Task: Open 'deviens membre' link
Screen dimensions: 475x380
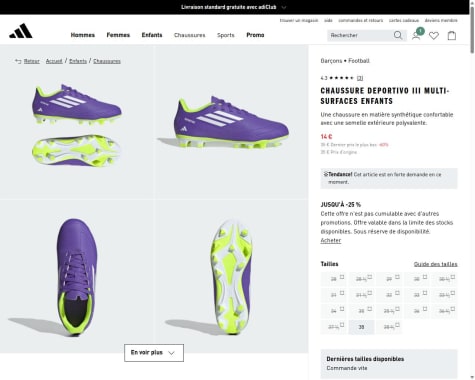Action: [x=441, y=21]
